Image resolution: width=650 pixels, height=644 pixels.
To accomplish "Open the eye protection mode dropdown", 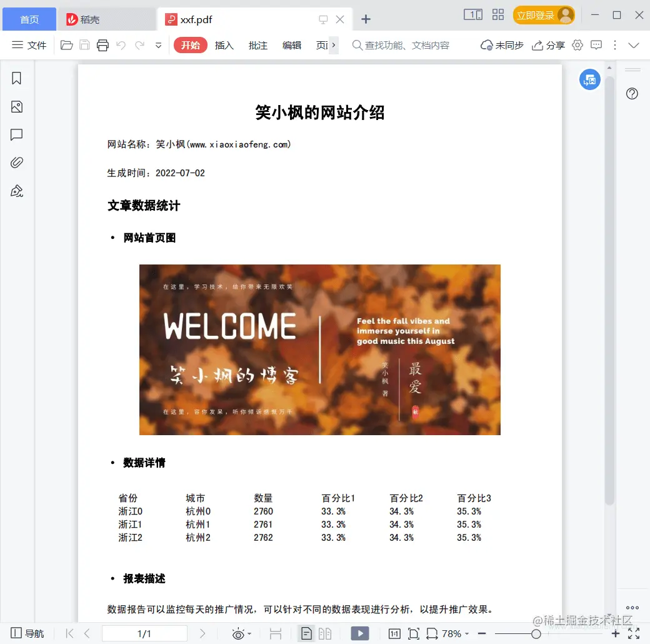I will coord(241,633).
